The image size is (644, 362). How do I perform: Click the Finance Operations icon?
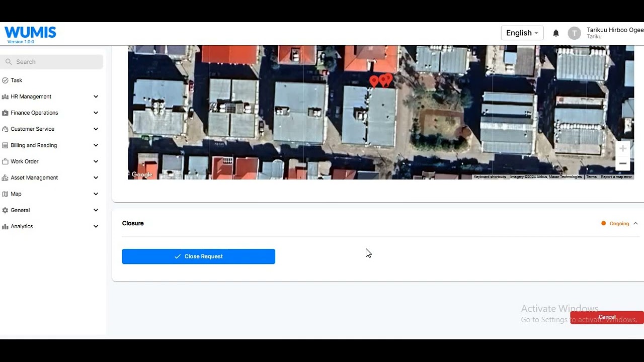coord(6,113)
